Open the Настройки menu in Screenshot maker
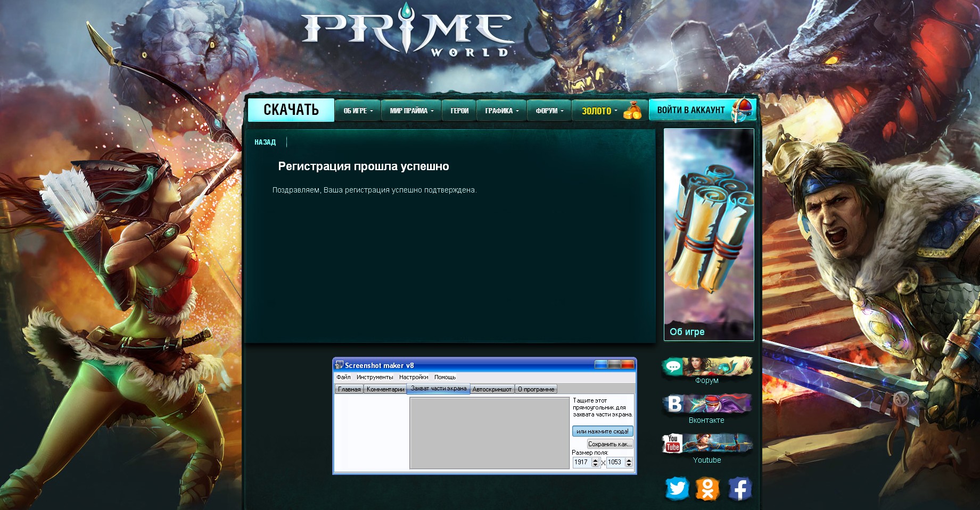 [414, 377]
